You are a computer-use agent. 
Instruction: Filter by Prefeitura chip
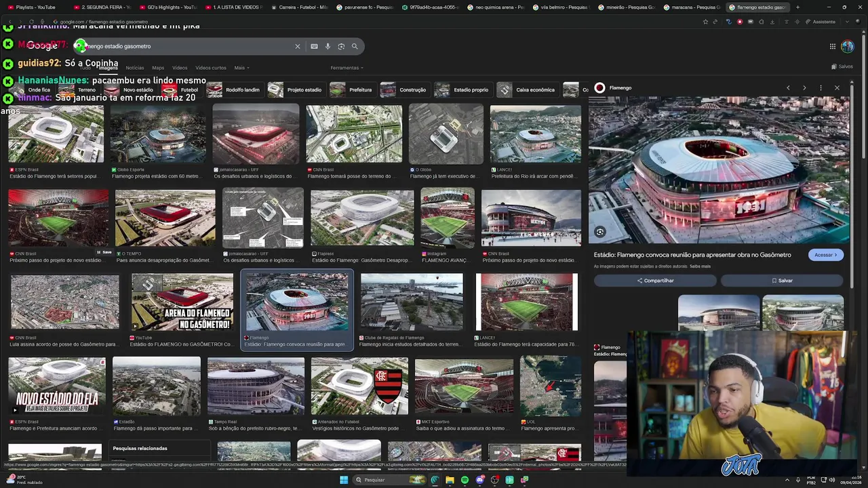(353, 89)
